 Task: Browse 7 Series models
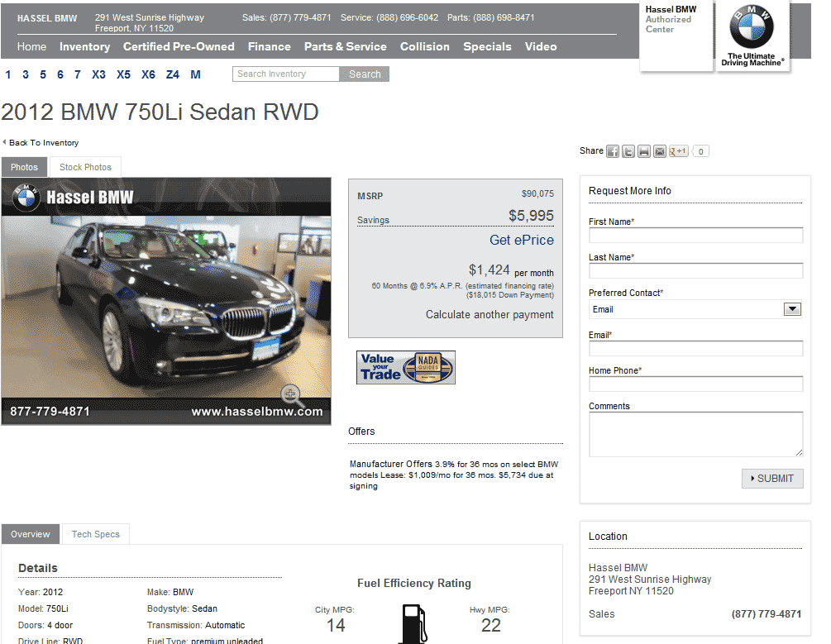pyautogui.click(x=78, y=74)
